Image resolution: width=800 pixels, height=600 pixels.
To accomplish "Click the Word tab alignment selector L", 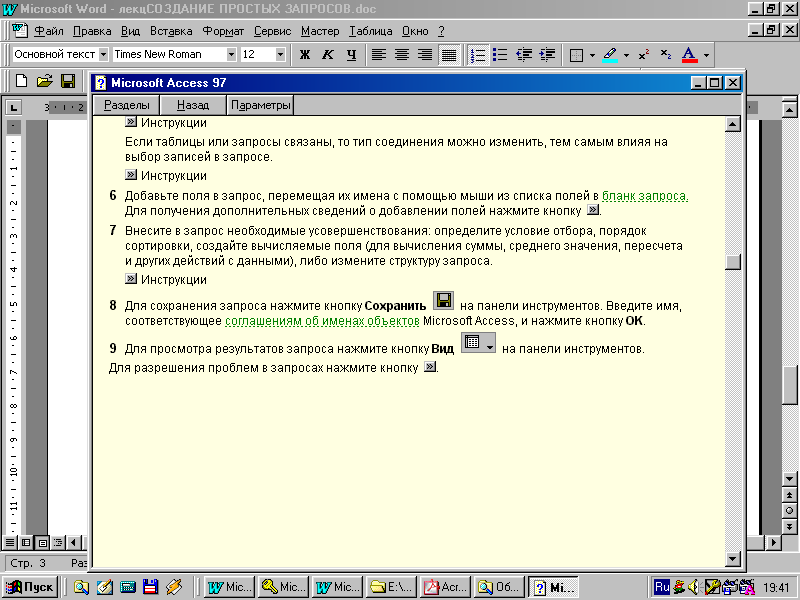I will [13, 107].
